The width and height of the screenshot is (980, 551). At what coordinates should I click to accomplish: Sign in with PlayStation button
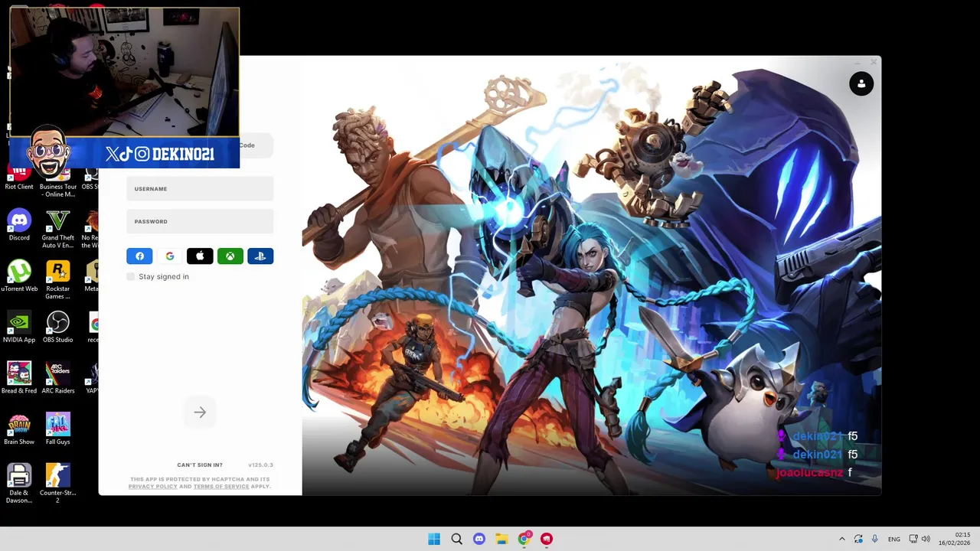coord(260,256)
